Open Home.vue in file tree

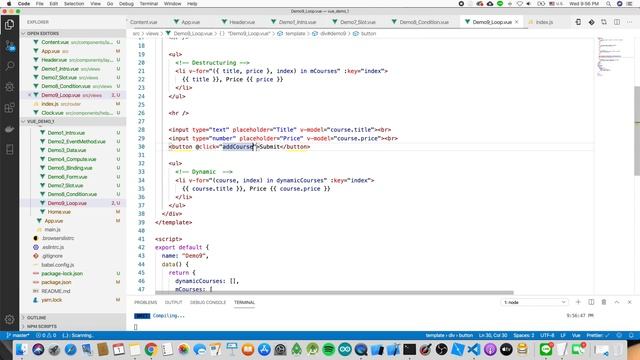[59, 212]
